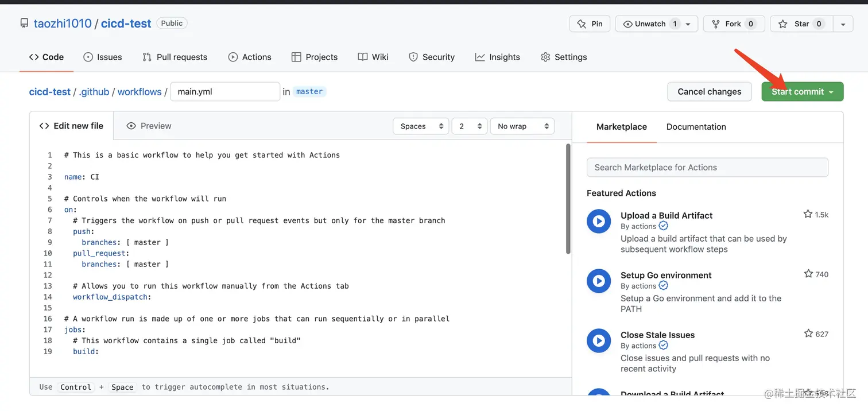The image size is (868, 411).
Task: Switch to the Preview tab
Action: click(x=149, y=126)
